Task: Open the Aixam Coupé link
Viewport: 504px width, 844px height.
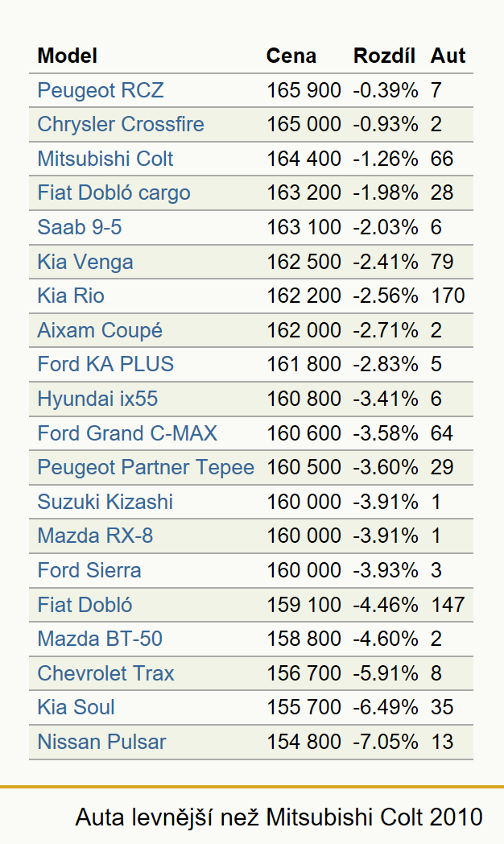Action: pyautogui.click(x=100, y=330)
